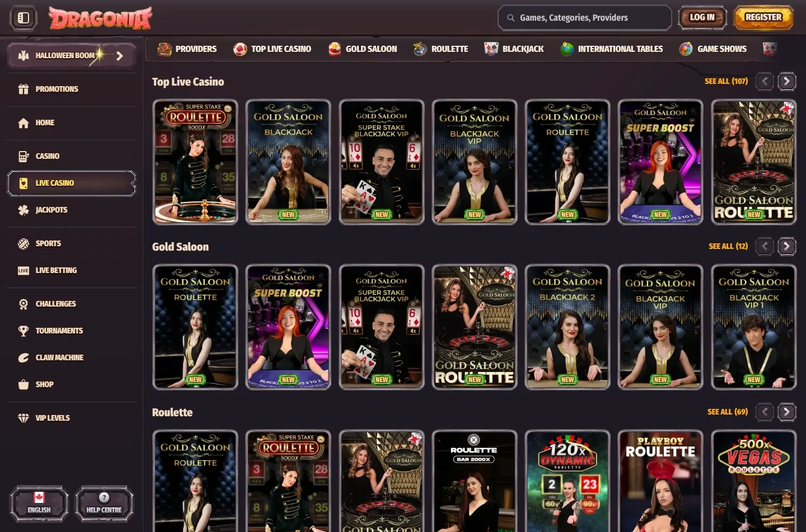This screenshot has height=532, width=806.
Task: Open the Playboy Roulette game thumbnail
Action: tap(660, 481)
